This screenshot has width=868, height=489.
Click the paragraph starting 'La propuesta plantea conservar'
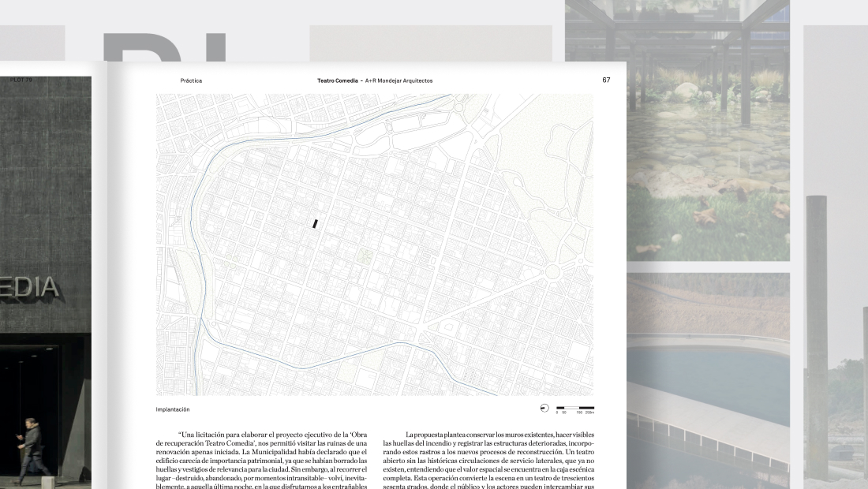tap(488, 461)
